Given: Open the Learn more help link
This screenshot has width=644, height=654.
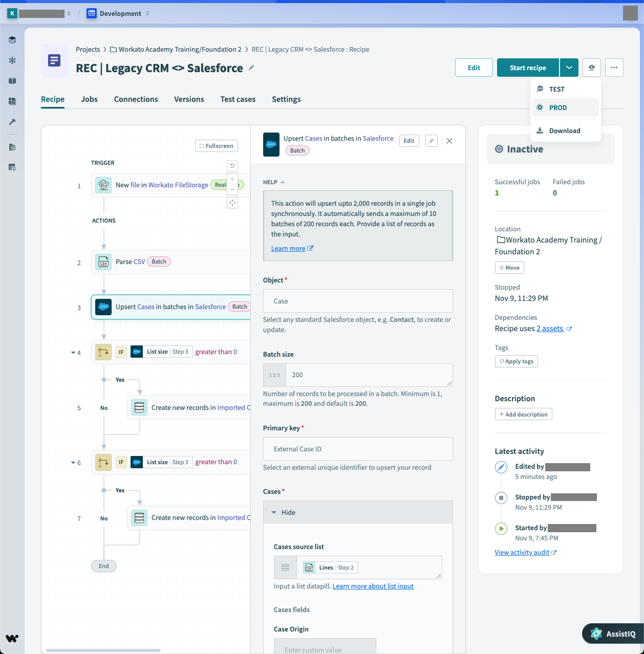Looking at the screenshot, I should point(292,248).
